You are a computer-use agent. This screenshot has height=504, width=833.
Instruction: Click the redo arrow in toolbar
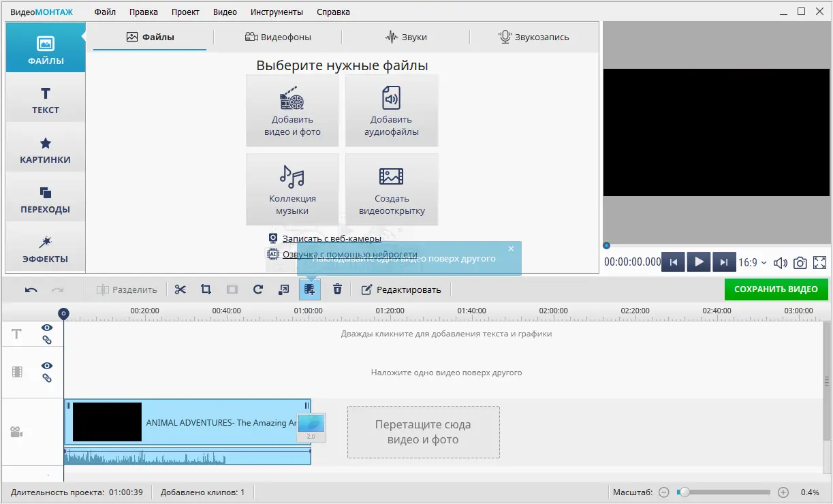[x=58, y=289]
